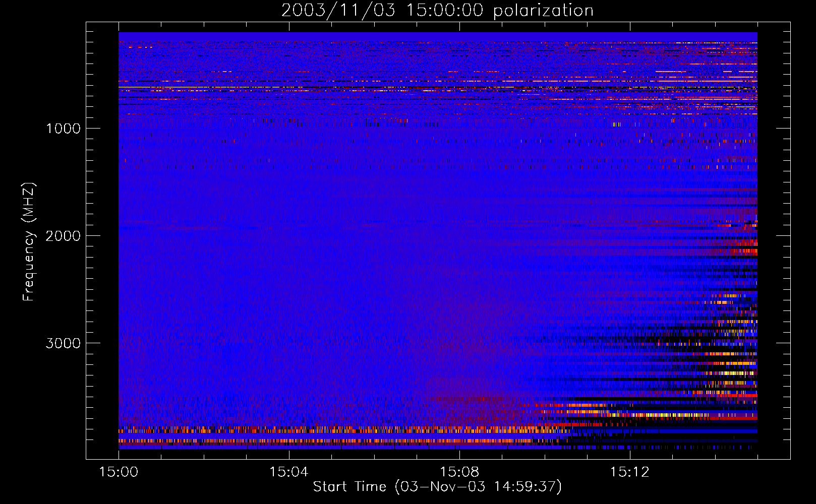This screenshot has width=816, height=504.
Task: Click the "15:08" time tick label
Action: [x=459, y=472]
